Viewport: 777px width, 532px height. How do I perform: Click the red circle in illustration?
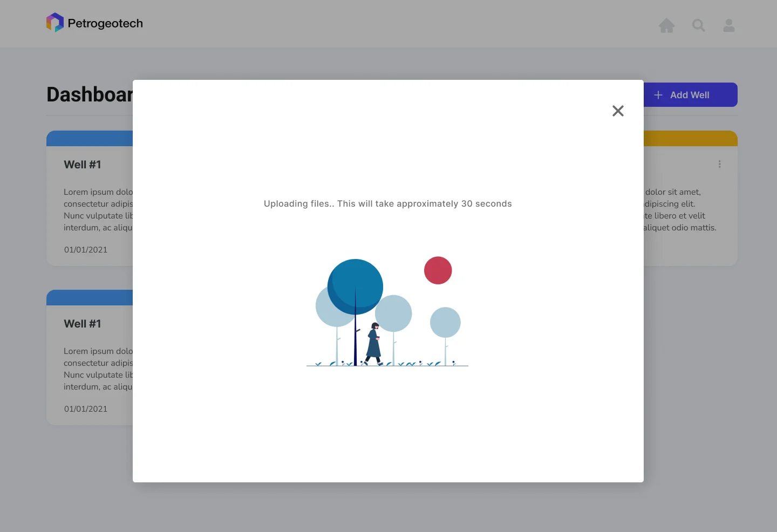click(438, 270)
